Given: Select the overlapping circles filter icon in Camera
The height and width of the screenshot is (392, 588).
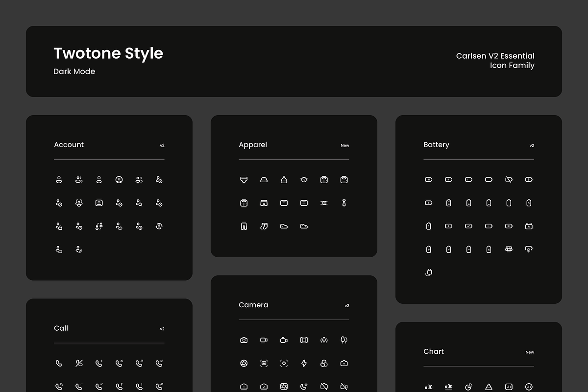Looking at the screenshot, I should 324,363.
